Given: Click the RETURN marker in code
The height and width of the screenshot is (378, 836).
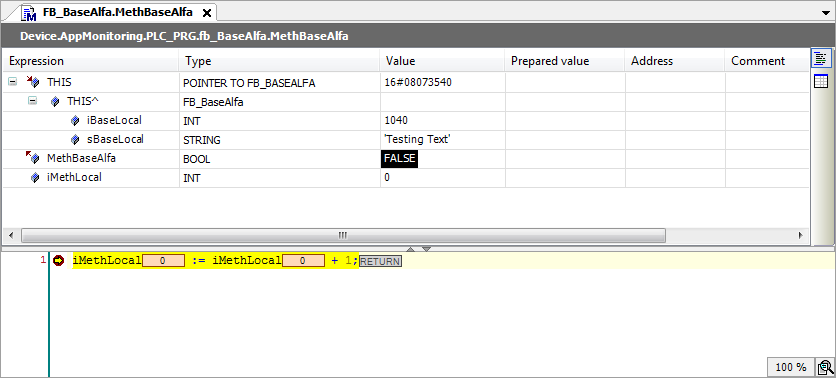Looking at the screenshot, I should (x=381, y=261).
